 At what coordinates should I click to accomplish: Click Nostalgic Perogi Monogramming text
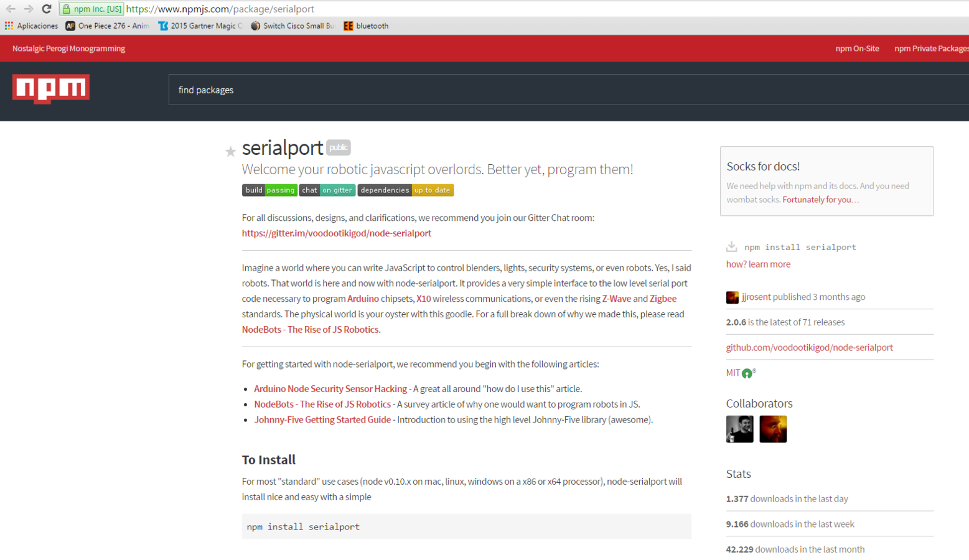68,49
